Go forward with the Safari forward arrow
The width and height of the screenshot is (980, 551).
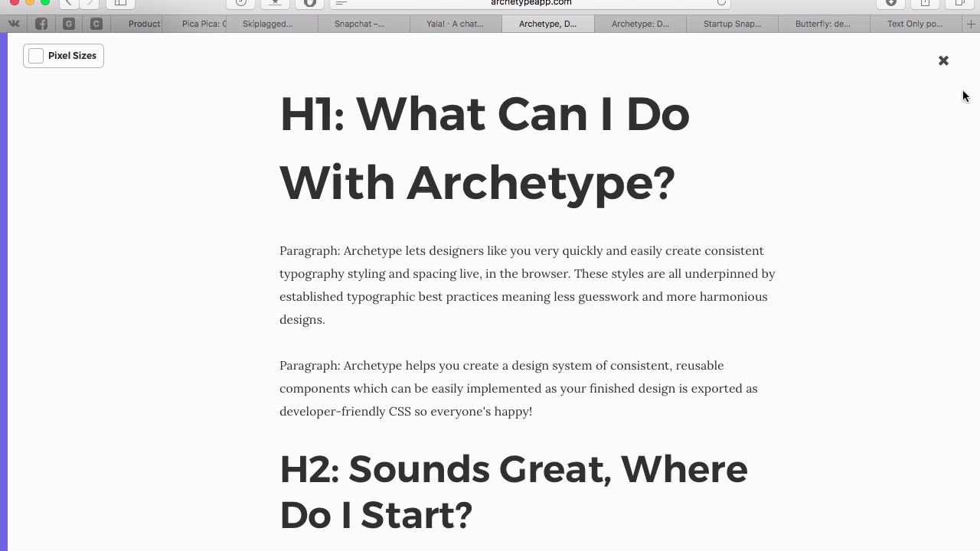89,3
